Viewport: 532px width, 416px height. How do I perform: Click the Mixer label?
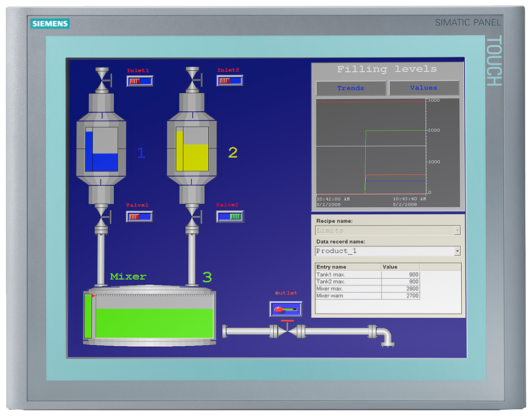coord(128,277)
